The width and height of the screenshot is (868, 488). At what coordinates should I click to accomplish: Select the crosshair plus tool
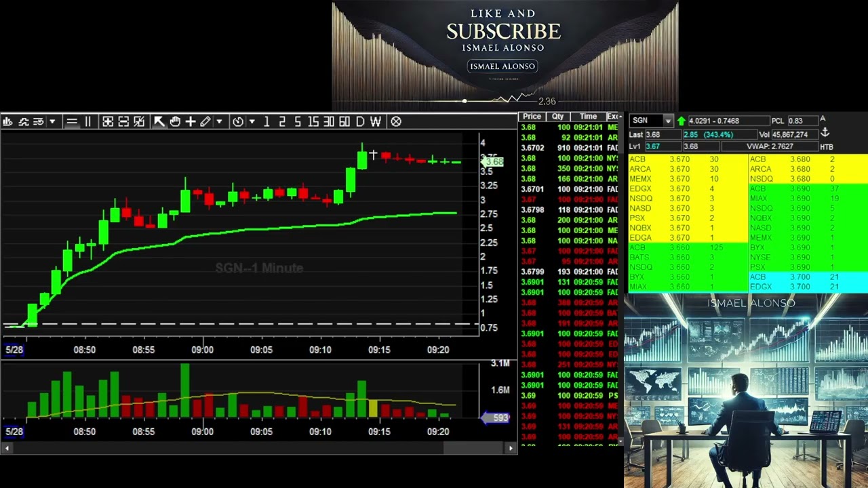(191, 121)
